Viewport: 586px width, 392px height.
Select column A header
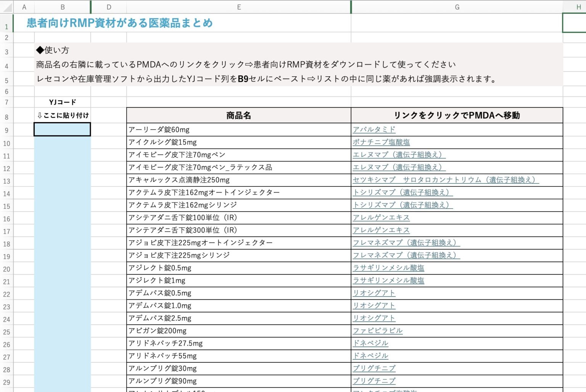pyautogui.click(x=24, y=7)
